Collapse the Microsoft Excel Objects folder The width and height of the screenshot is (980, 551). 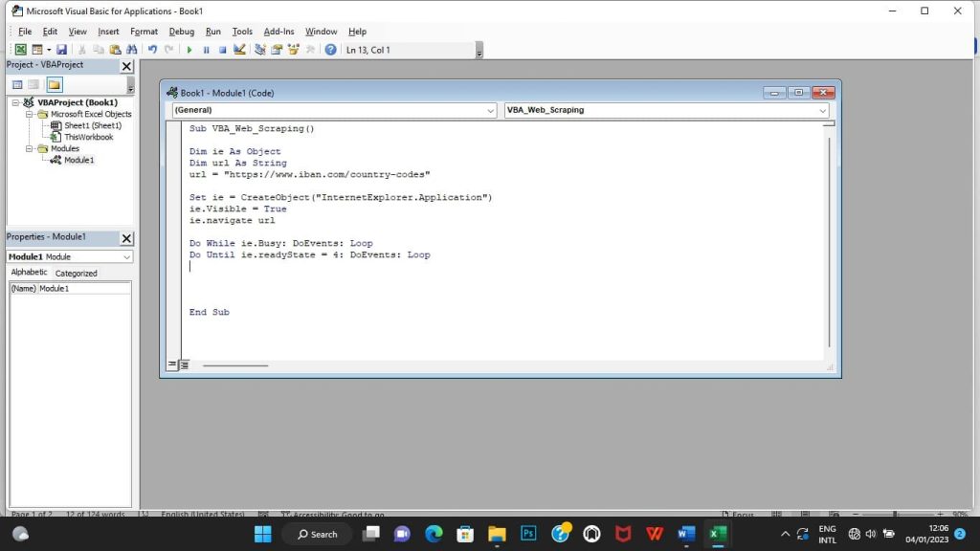pyautogui.click(x=29, y=115)
